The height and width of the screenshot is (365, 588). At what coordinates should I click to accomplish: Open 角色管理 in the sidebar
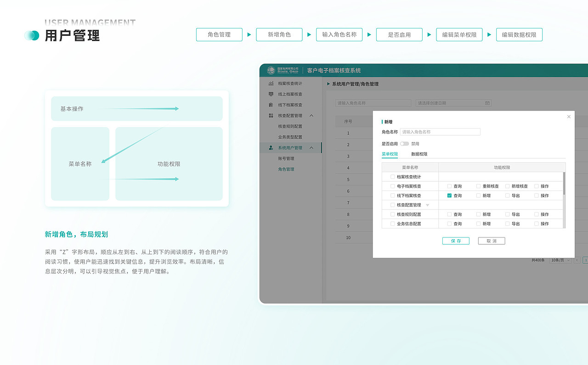tap(286, 169)
